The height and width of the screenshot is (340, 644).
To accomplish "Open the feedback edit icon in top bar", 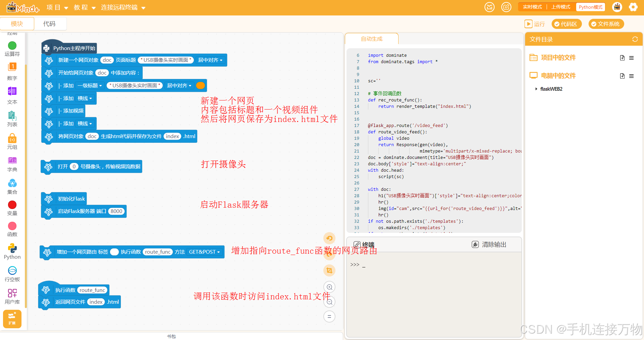I will click(506, 7).
